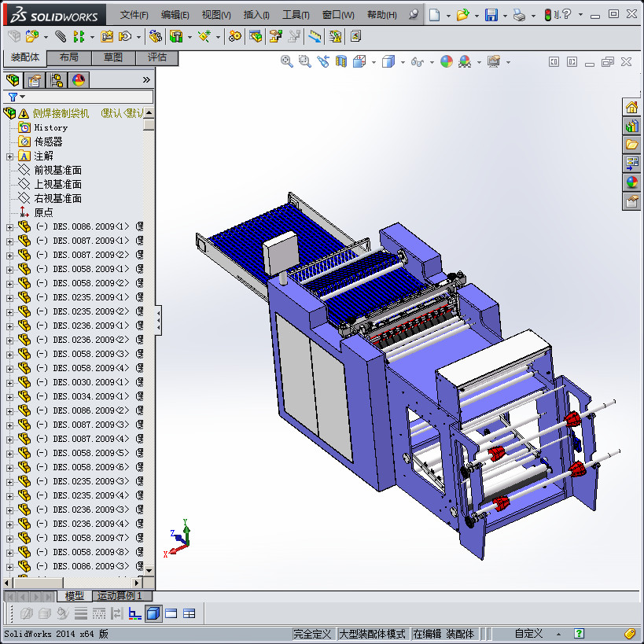The width and height of the screenshot is (644, 644).
Task: Open the PropertyManager tab
Action: coord(34,80)
